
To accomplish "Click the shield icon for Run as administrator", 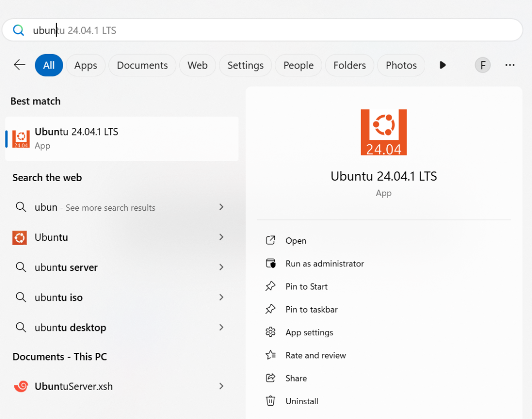I will tap(270, 263).
